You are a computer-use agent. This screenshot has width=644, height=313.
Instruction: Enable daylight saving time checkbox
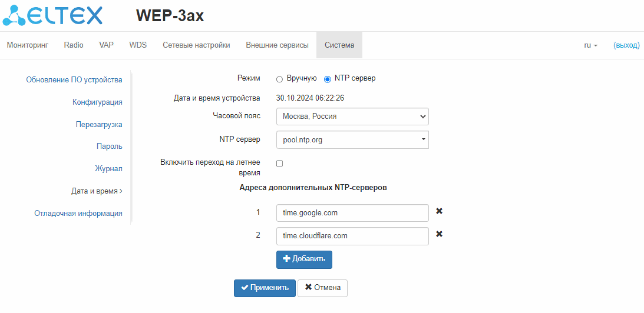coord(279,163)
